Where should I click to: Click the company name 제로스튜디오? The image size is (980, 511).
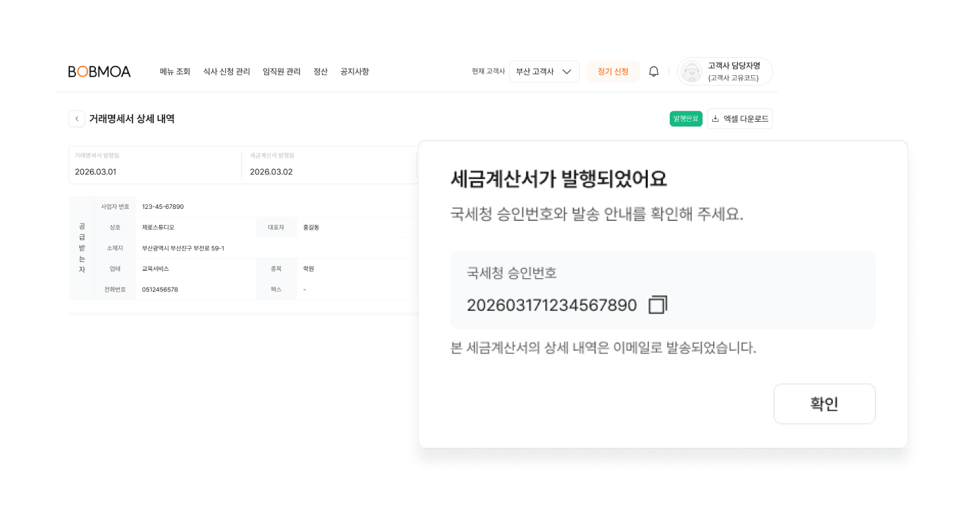158,228
